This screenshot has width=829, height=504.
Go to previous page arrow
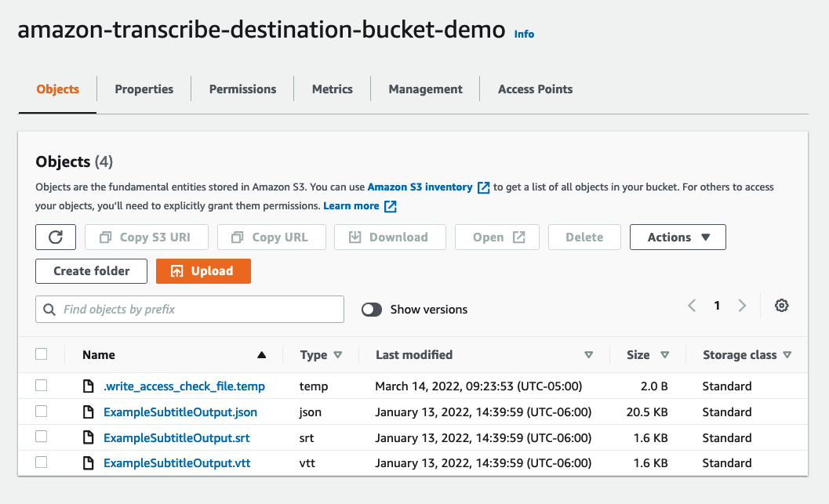(692, 306)
